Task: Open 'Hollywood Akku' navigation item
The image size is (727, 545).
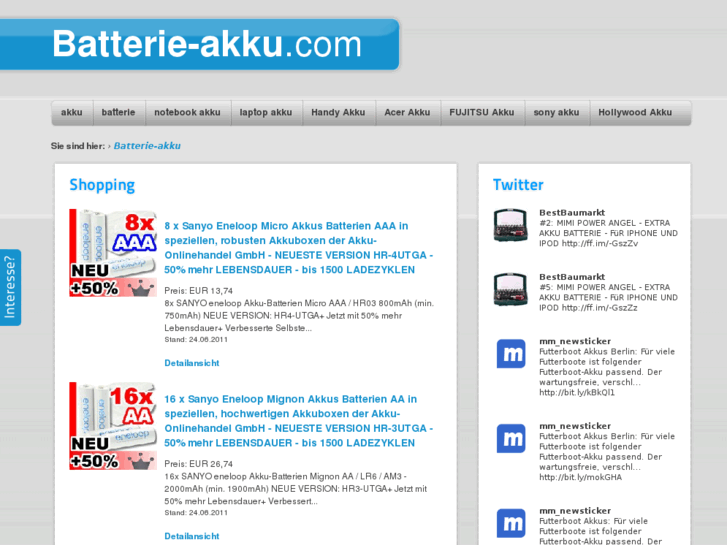Action: point(635,113)
